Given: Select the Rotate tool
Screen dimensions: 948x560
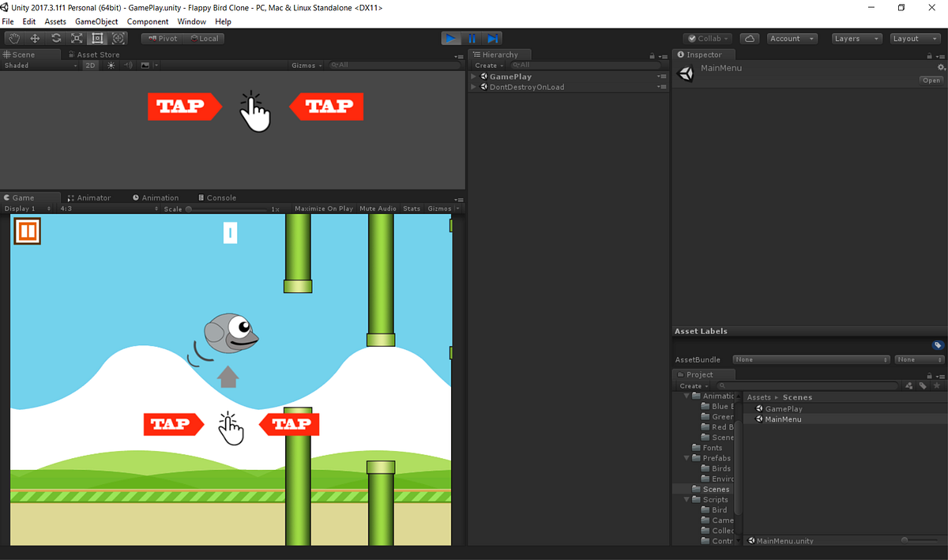Looking at the screenshot, I should (55, 37).
